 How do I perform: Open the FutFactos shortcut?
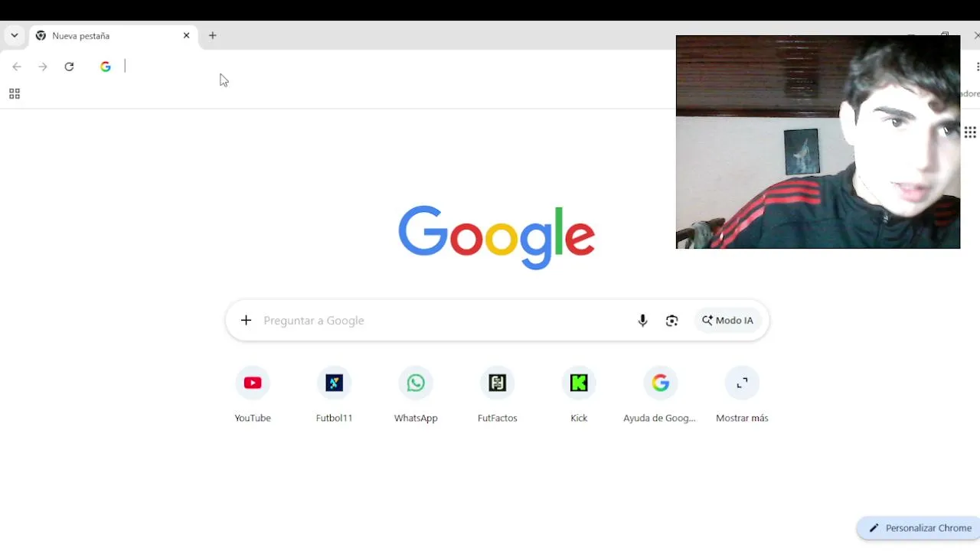pos(498,396)
